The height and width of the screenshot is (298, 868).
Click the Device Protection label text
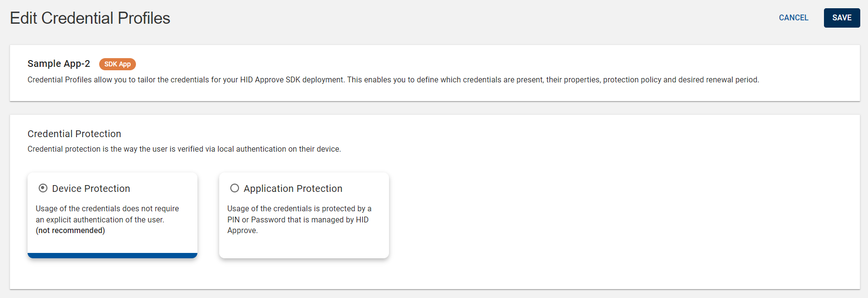(91, 188)
